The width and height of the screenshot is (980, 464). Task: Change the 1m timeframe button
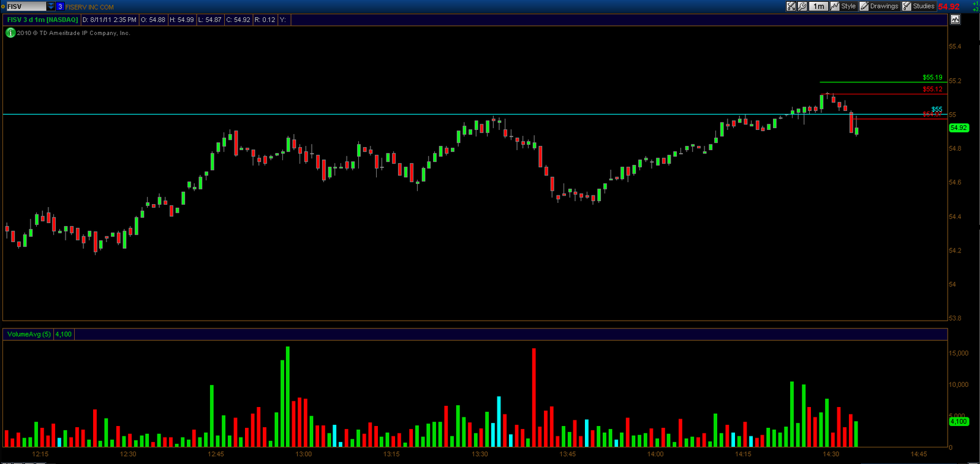[x=818, y=6]
